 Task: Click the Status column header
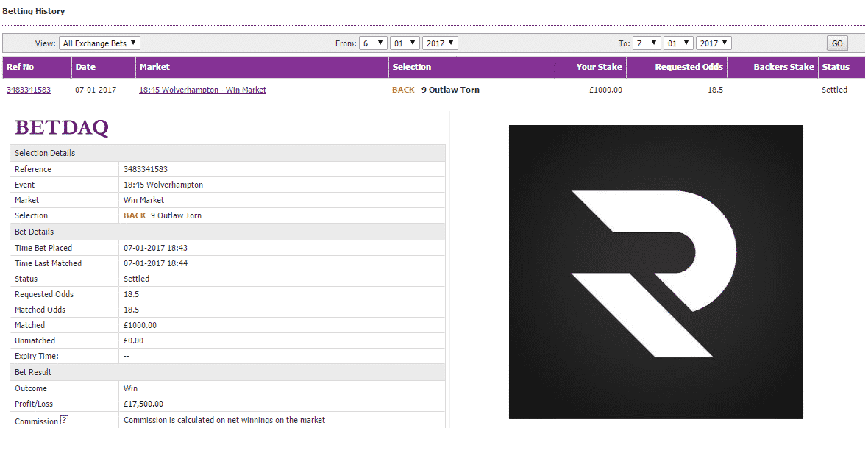click(842, 67)
